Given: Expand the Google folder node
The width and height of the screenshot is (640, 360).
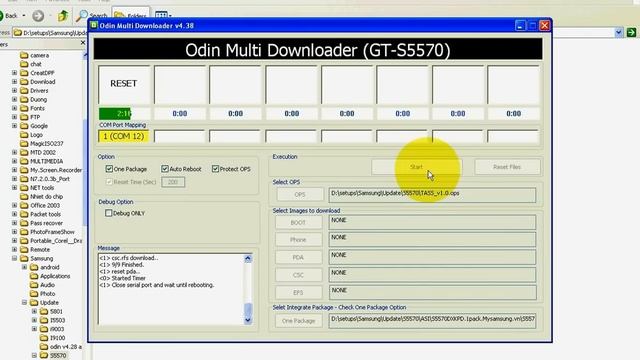Looking at the screenshot, I should (15, 126).
